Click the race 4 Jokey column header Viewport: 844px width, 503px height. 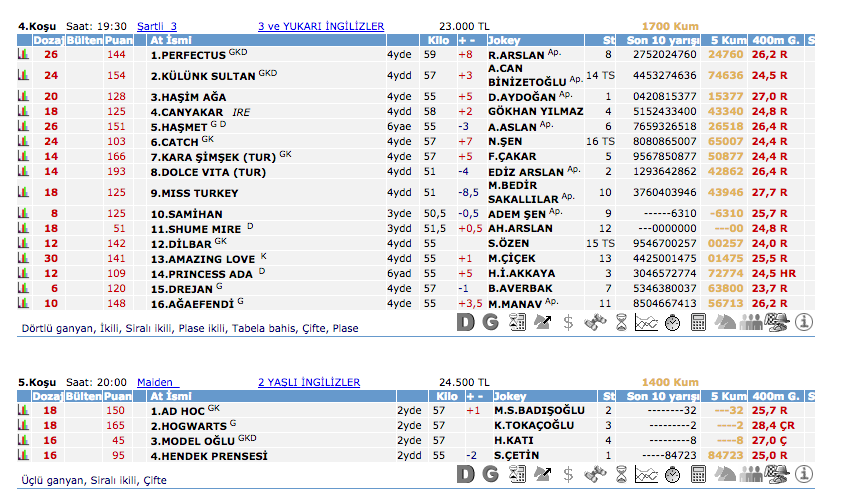535,40
